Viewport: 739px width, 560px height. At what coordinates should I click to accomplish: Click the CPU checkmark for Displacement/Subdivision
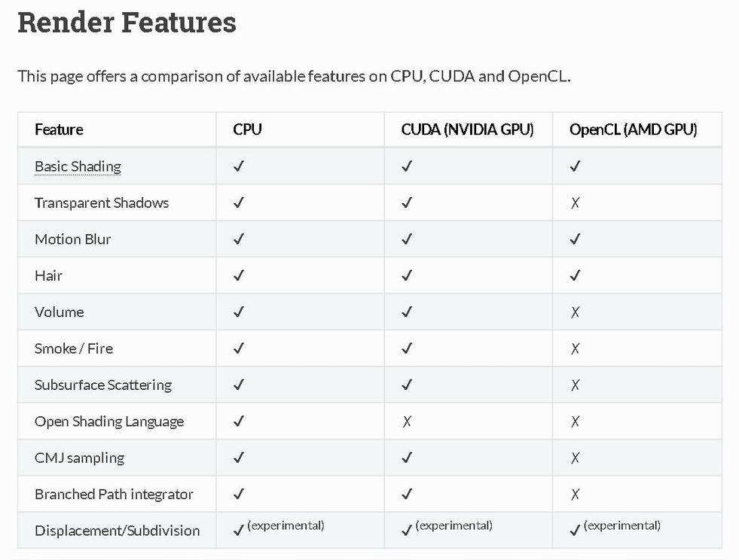[240, 531]
